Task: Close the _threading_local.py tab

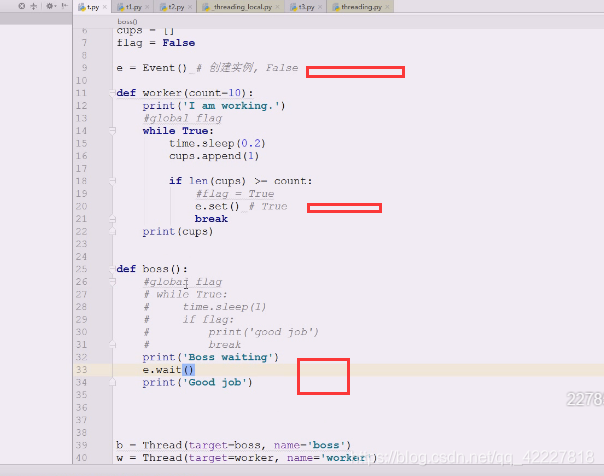Action: tap(277, 7)
